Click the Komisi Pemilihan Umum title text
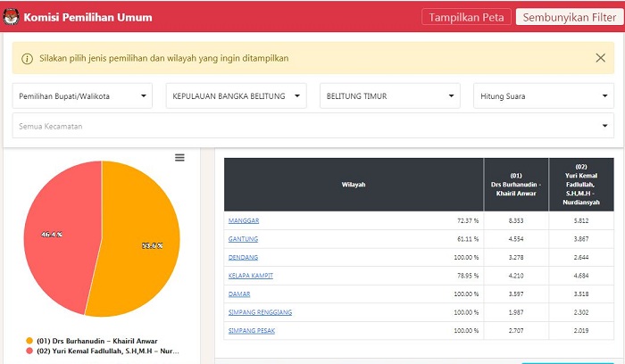Screen dimensions: 625x364 pos(88,18)
